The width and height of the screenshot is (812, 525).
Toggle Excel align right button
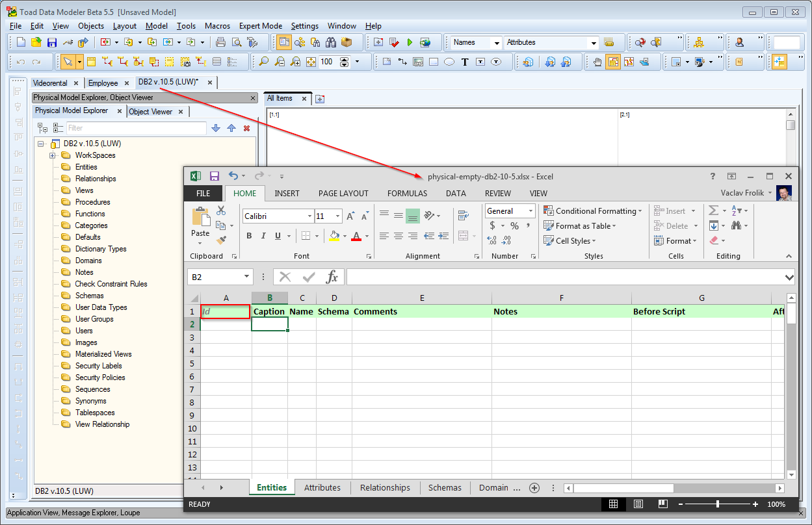[412, 236]
